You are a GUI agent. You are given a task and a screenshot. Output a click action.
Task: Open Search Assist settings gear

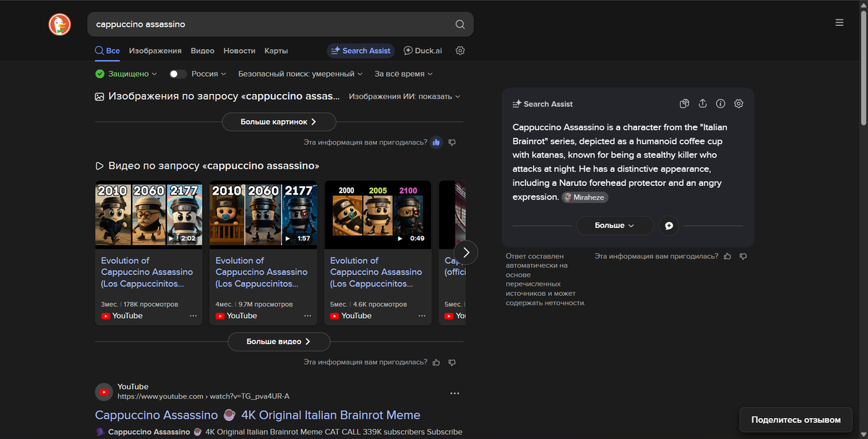coord(739,103)
